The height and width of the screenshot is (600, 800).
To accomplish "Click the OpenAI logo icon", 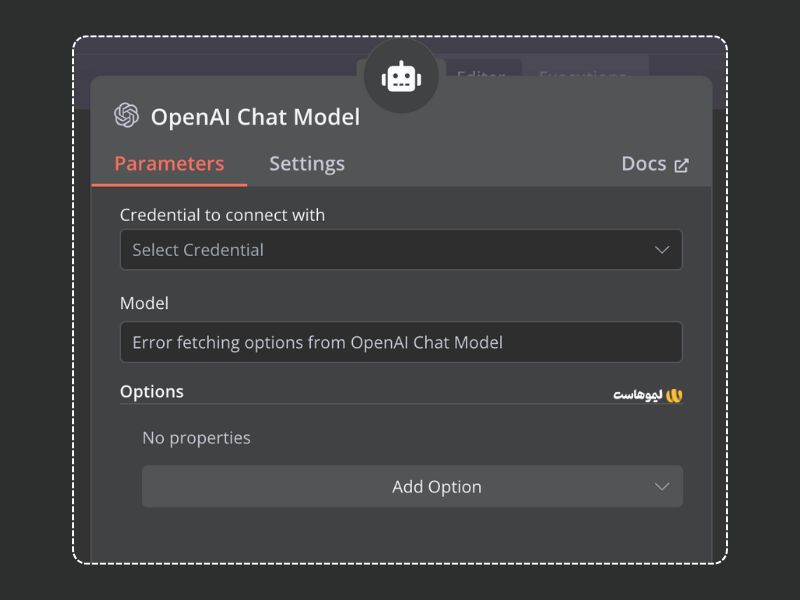I will (127, 116).
